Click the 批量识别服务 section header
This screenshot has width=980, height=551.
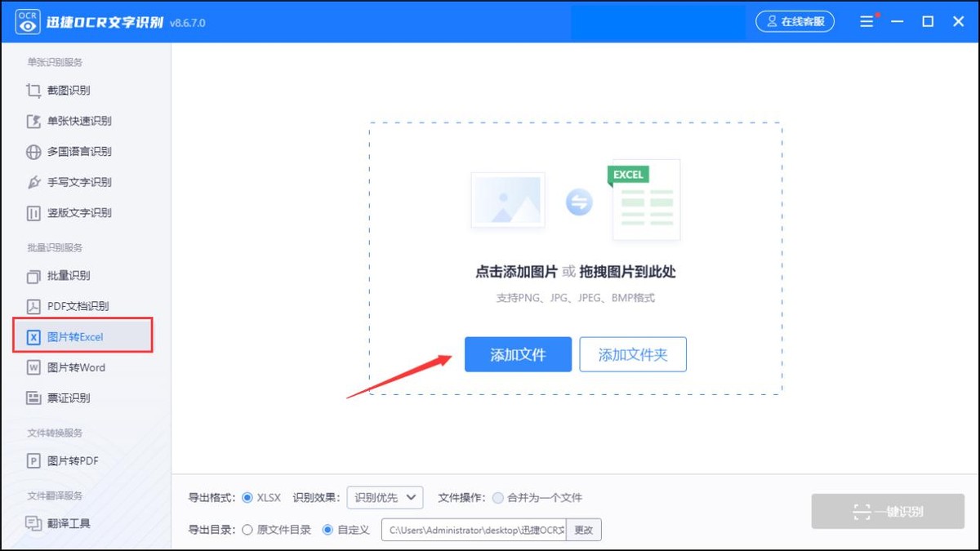55,247
